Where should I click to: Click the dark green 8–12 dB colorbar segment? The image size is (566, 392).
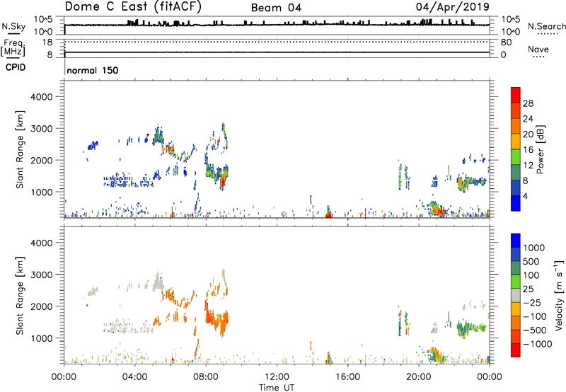(x=516, y=173)
